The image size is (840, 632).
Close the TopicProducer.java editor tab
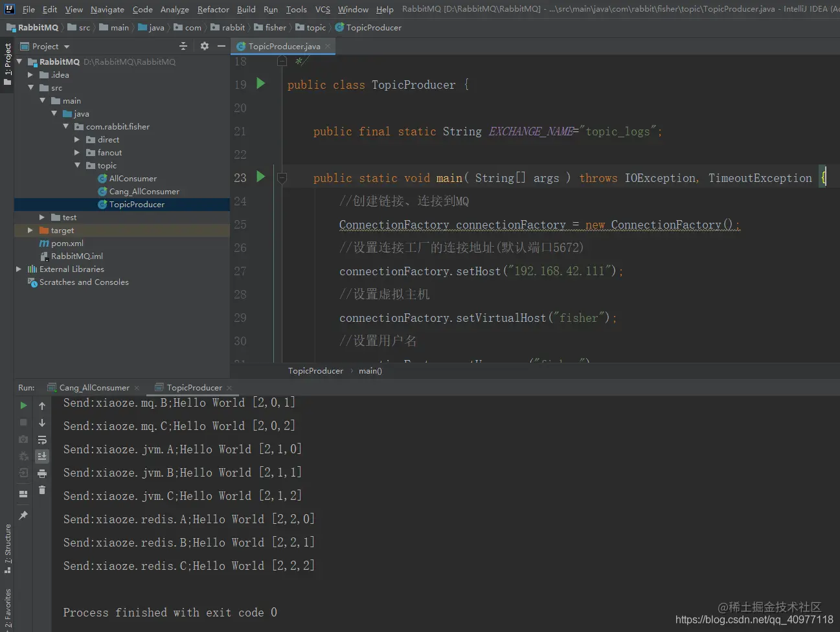coord(328,46)
